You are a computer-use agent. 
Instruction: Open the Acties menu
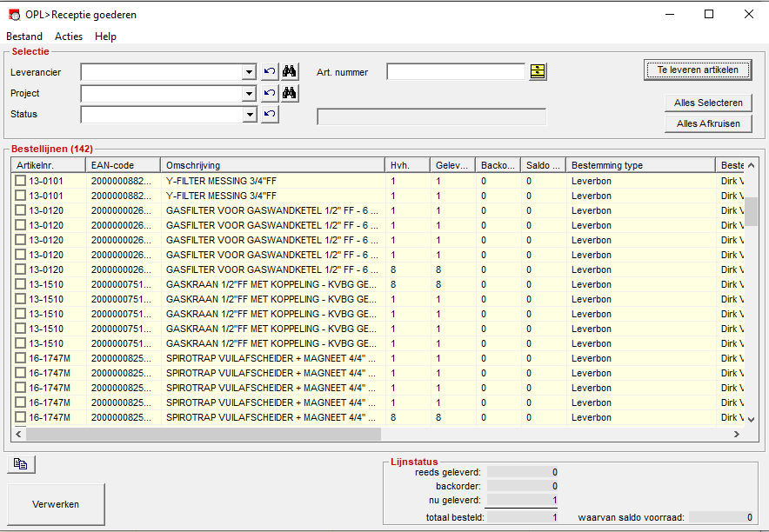click(69, 37)
